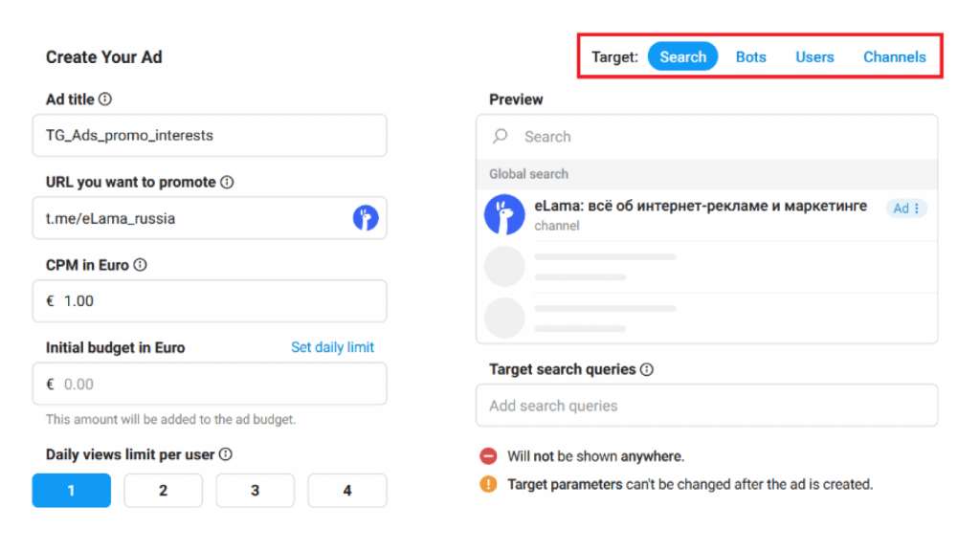Click the info icon beside CPM in Euro
Image resolution: width=980 pixels, height=551 pixels.
pyautogui.click(x=141, y=265)
